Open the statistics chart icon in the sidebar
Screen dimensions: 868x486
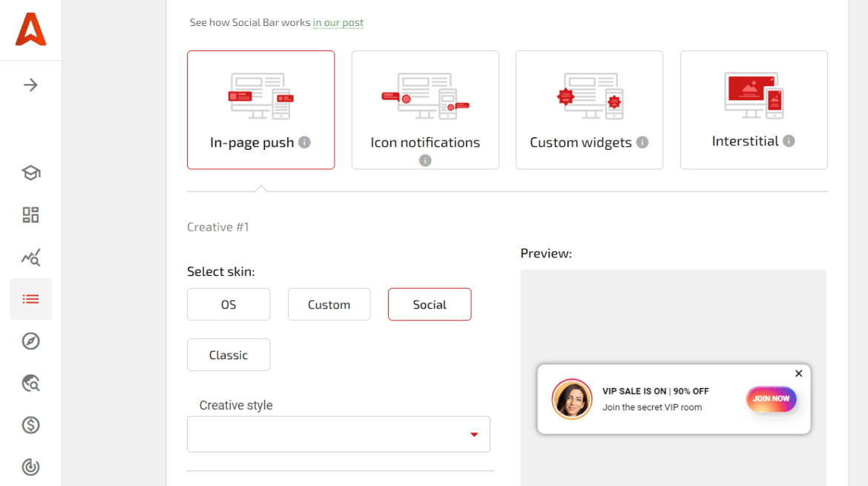[30, 257]
